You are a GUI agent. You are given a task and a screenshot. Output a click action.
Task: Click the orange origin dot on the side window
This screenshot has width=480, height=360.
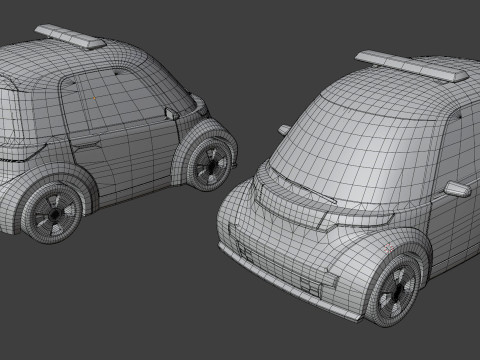(x=94, y=98)
